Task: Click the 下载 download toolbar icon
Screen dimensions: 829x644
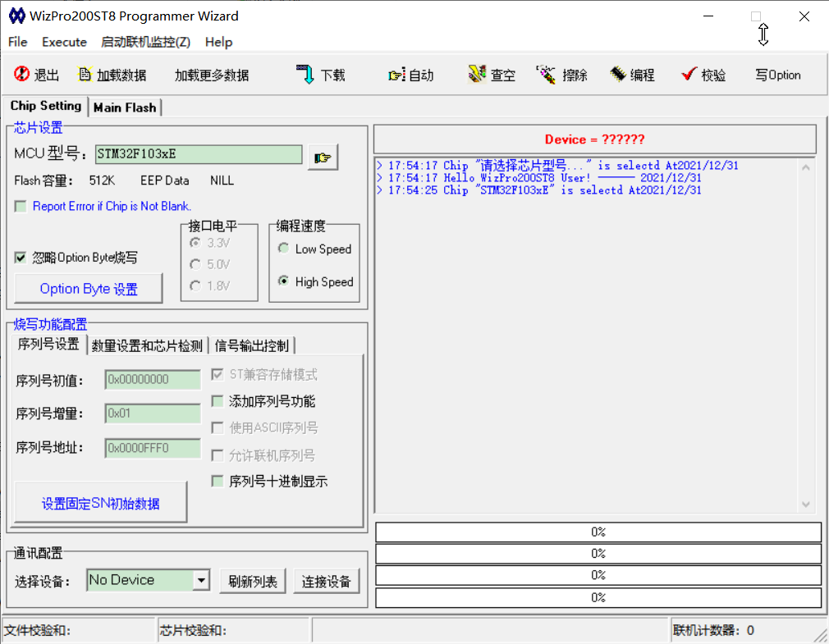Action: pyautogui.click(x=305, y=75)
